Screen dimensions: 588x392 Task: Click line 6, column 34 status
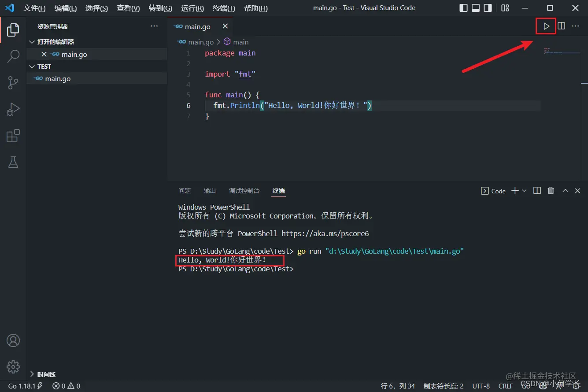[x=398, y=386]
